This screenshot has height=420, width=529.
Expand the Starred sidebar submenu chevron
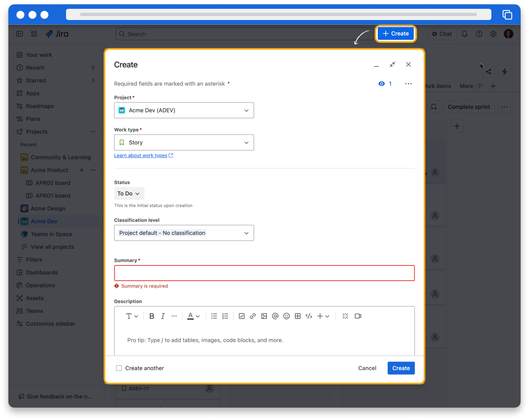pyautogui.click(x=93, y=80)
